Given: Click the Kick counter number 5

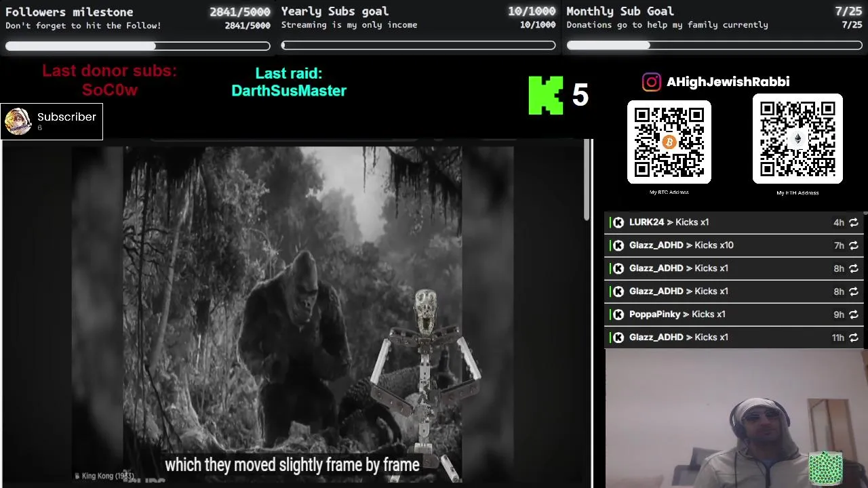Looking at the screenshot, I should [x=580, y=95].
